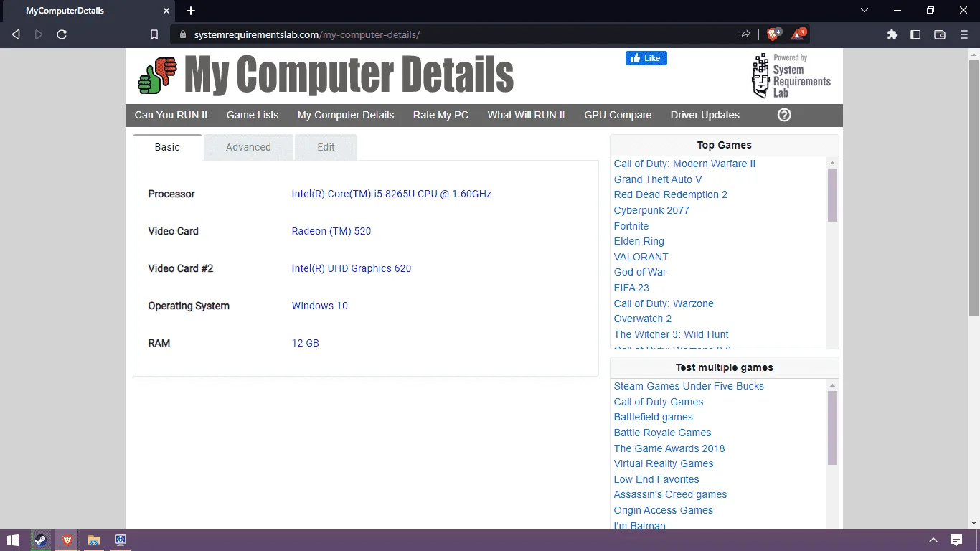Open the Grand Theft Auto V link
The height and width of the screenshot is (551, 980).
pos(658,179)
